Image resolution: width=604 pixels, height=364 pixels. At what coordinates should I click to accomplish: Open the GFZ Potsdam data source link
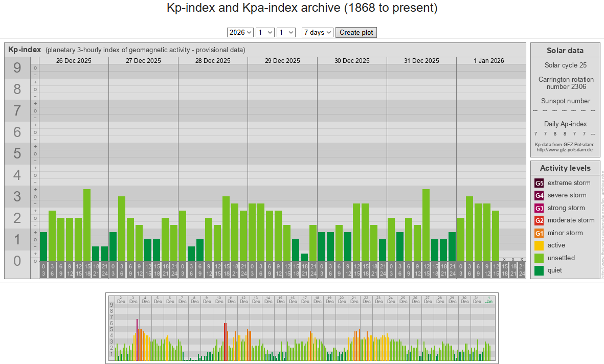(565, 150)
